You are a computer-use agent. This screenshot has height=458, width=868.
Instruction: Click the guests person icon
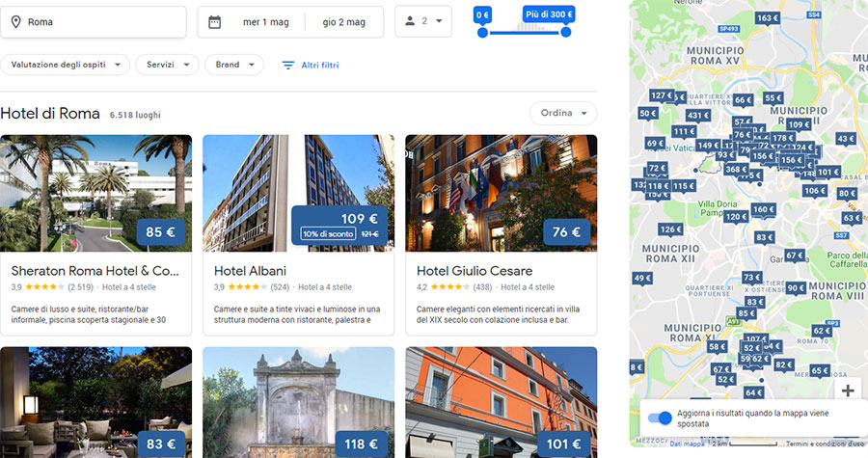410,21
